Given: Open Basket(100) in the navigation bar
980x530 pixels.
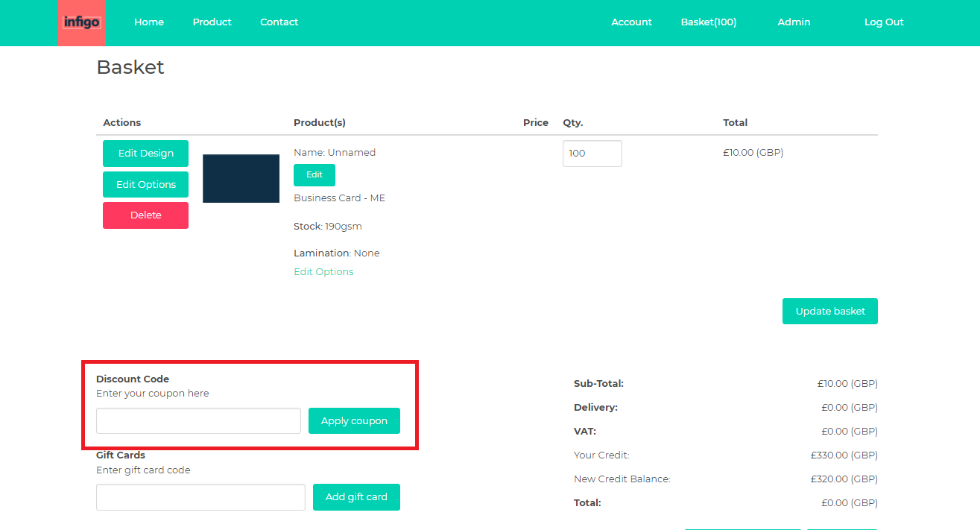Looking at the screenshot, I should coord(708,22).
